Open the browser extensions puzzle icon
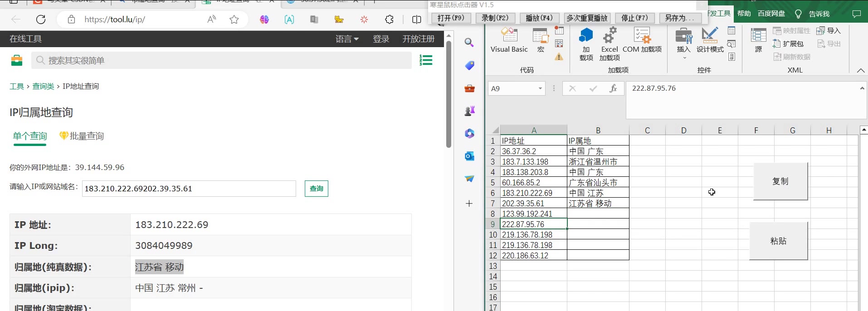The height and width of the screenshot is (311, 868). pos(389,19)
